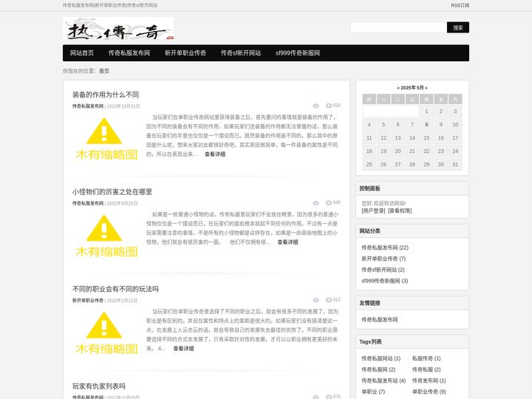
Task: Click 查看详细 for 装备的作用为什么不同
Action: 215,154
